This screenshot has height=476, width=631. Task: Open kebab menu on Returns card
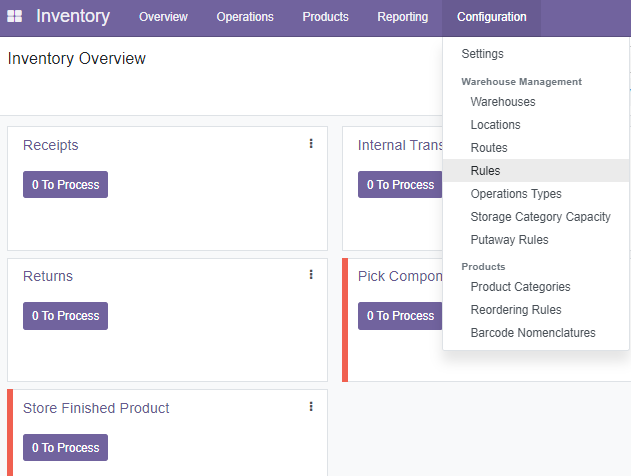point(311,274)
